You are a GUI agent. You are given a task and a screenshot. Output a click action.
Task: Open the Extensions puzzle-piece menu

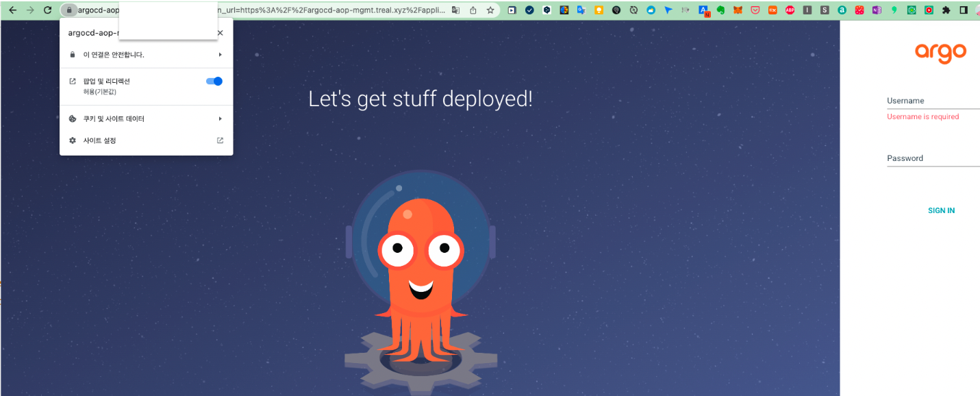click(x=946, y=10)
